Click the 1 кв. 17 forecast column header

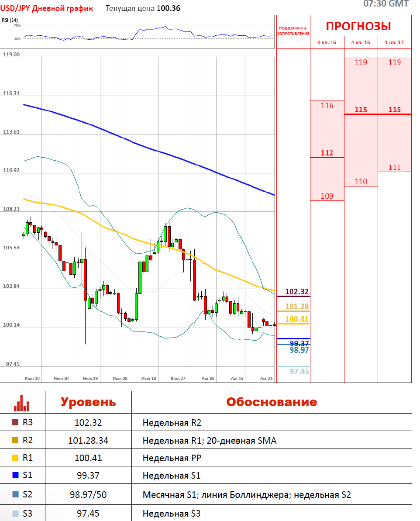[394, 42]
